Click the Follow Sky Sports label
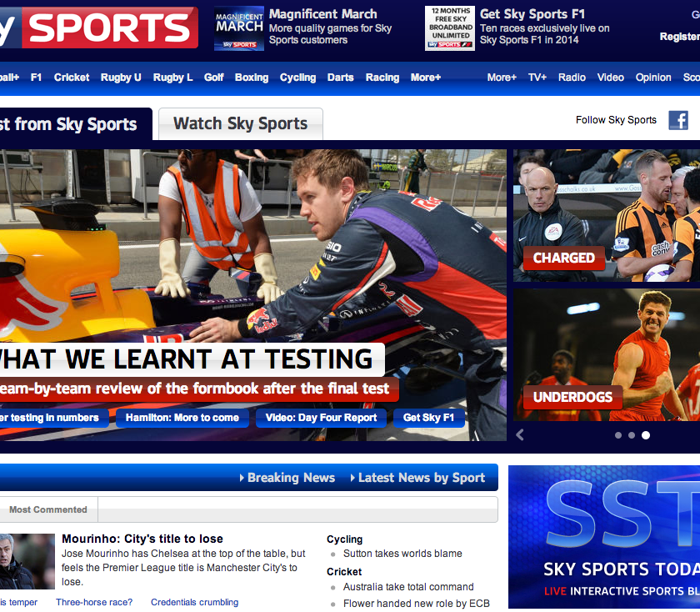The image size is (700, 612). [616, 120]
